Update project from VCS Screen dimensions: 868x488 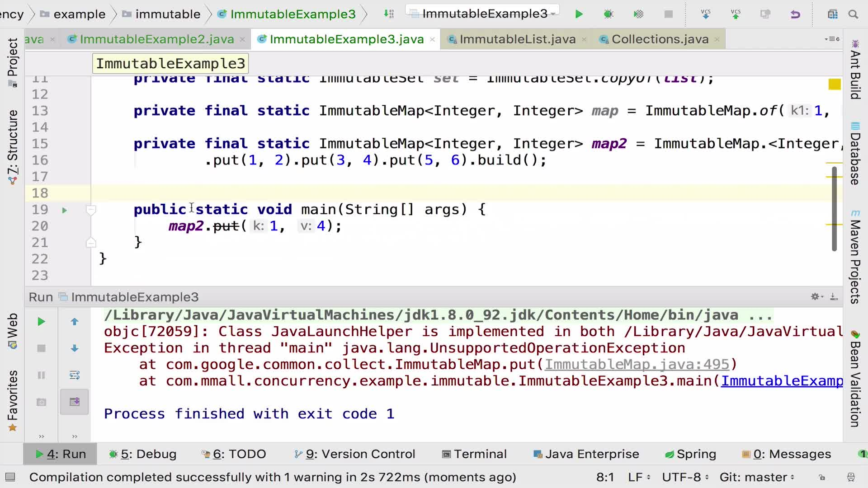(x=705, y=14)
